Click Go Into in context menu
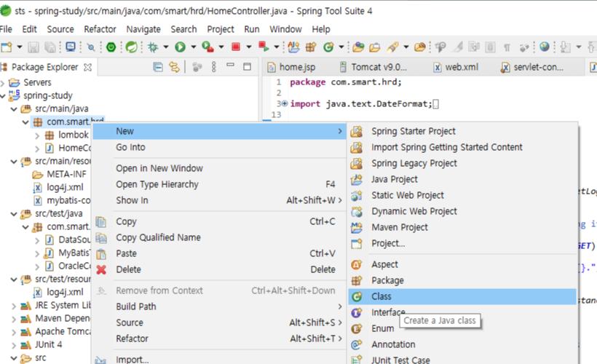Image resolution: width=597 pixels, height=364 pixels. point(219,147)
